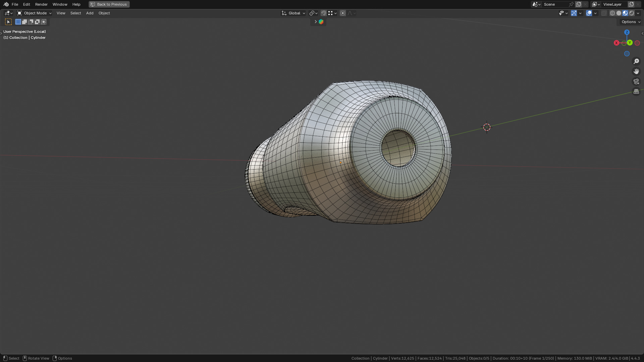Open the Options dropdown in viewport
The image size is (644, 362).
tap(631, 22)
